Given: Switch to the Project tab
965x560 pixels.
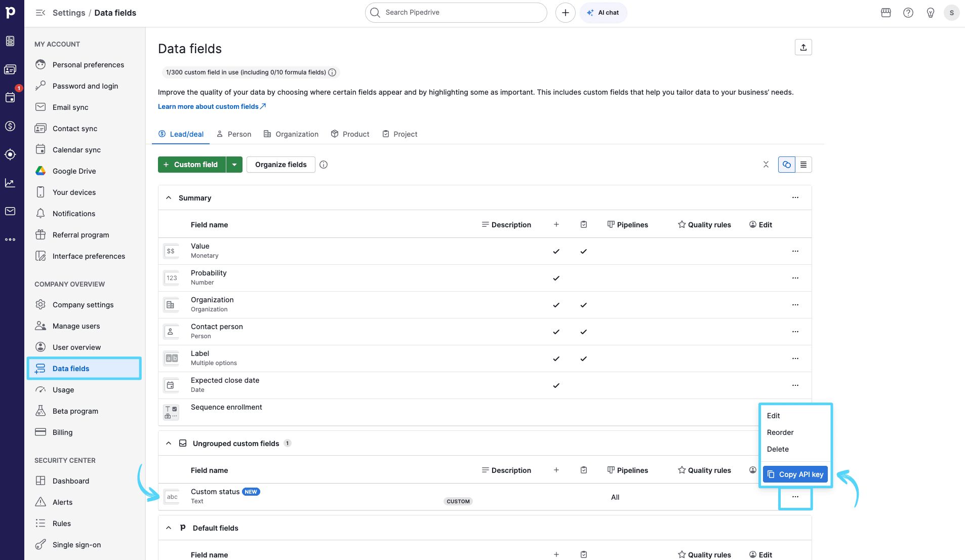Looking at the screenshot, I should pos(400,134).
